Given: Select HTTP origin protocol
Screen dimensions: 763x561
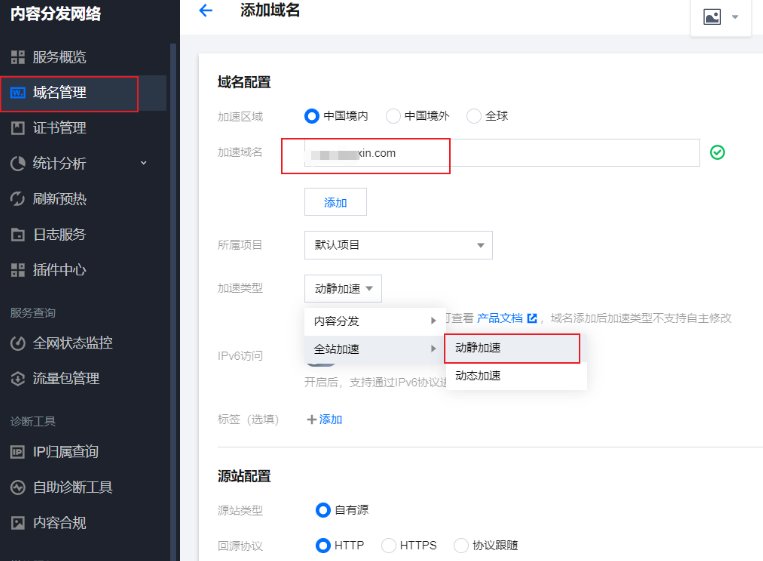Looking at the screenshot, I should 323,545.
